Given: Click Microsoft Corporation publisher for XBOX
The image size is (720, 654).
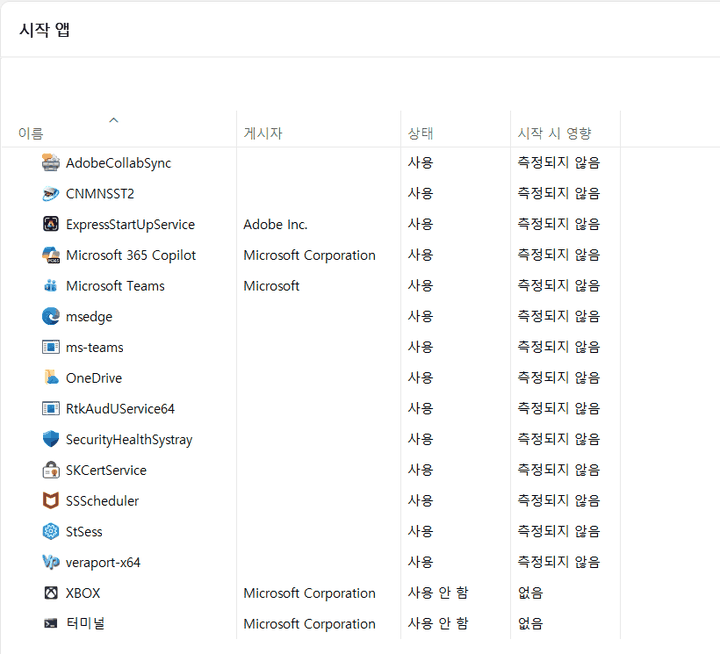Looking at the screenshot, I should [x=309, y=593].
